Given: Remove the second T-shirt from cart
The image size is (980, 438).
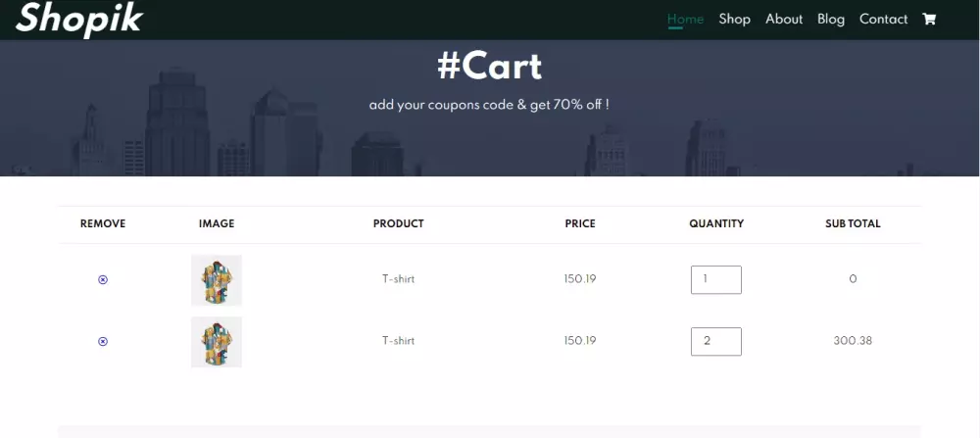Looking at the screenshot, I should [x=103, y=341].
